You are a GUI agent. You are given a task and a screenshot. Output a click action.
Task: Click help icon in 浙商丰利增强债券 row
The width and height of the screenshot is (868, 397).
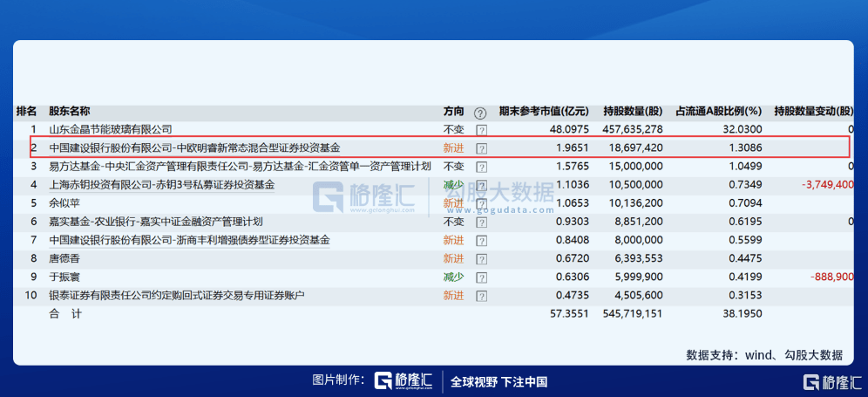(482, 241)
